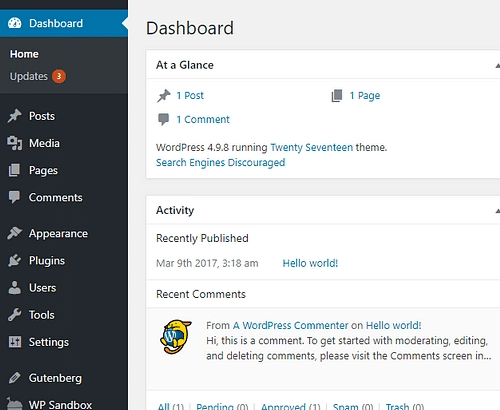Click the Updates count badge showing 3
500x410 pixels.
59,76
